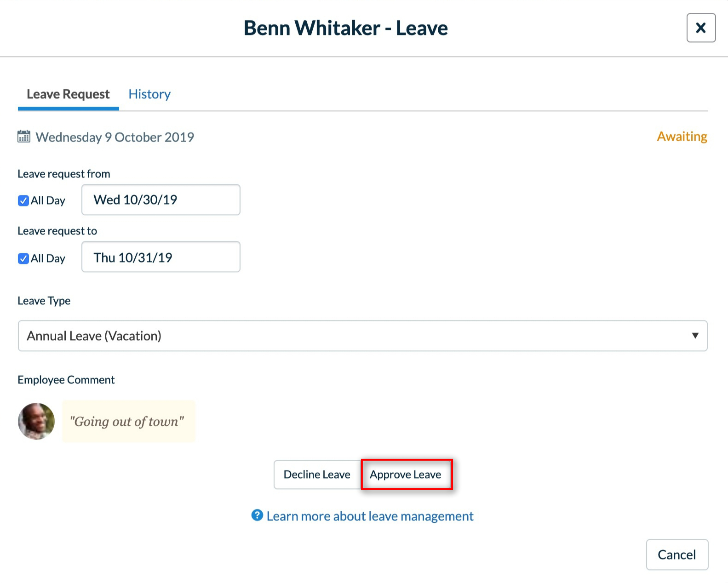Click the Benn Whitaker - Leave title

coord(345,28)
